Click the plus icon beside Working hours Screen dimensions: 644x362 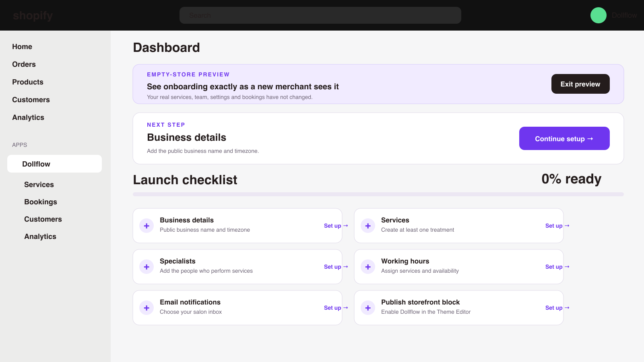pos(368,267)
